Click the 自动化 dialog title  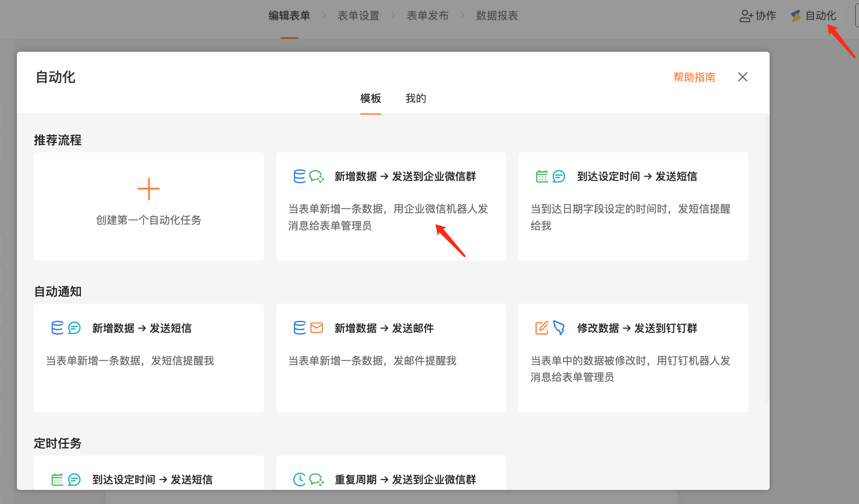56,77
